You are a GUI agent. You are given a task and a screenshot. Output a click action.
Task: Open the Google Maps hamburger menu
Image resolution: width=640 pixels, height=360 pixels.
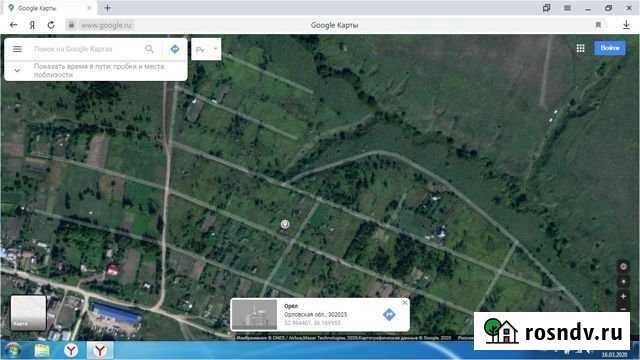coord(17,49)
